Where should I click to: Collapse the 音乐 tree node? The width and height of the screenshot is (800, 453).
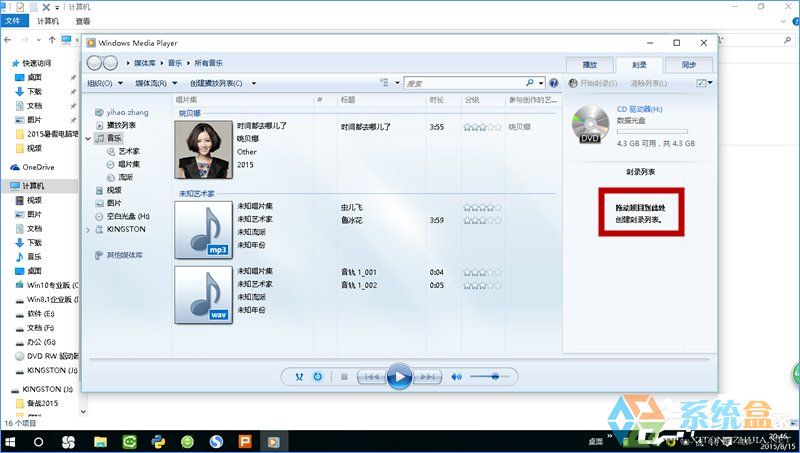pos(88,138)
